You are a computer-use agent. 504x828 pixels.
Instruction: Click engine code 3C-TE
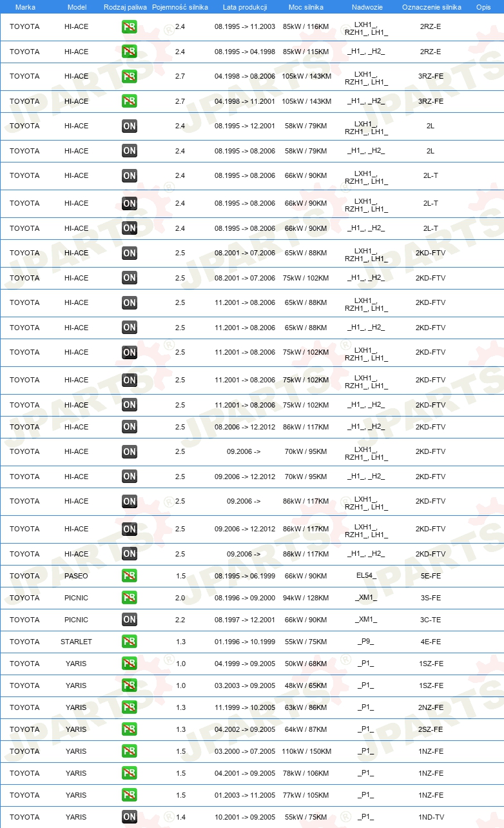click(431, 620)
